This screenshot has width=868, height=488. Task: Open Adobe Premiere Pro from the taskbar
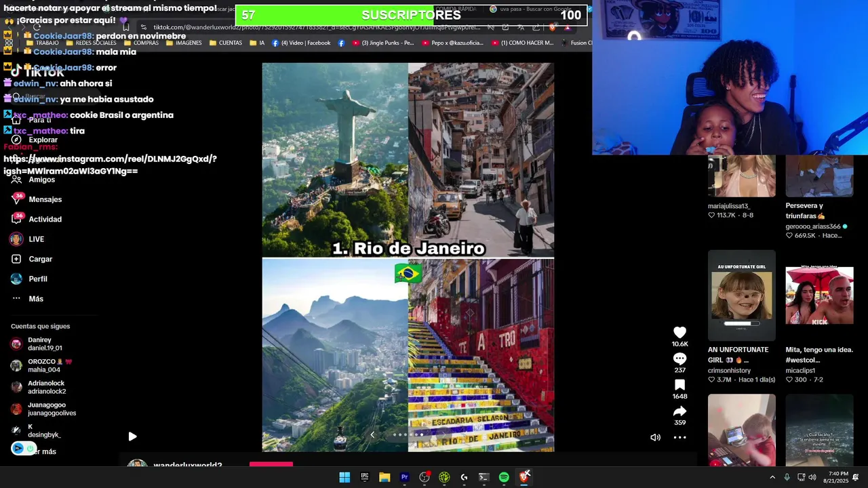[x=404, y=477]
